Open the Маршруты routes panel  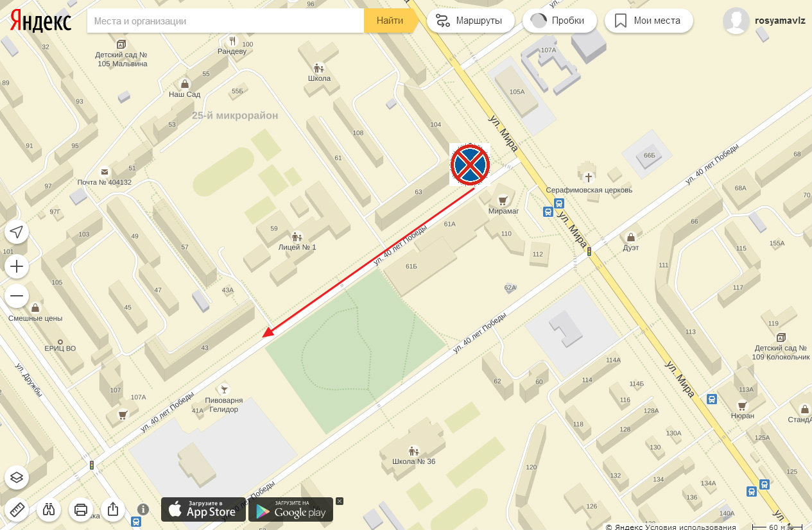tap(471, 21)
